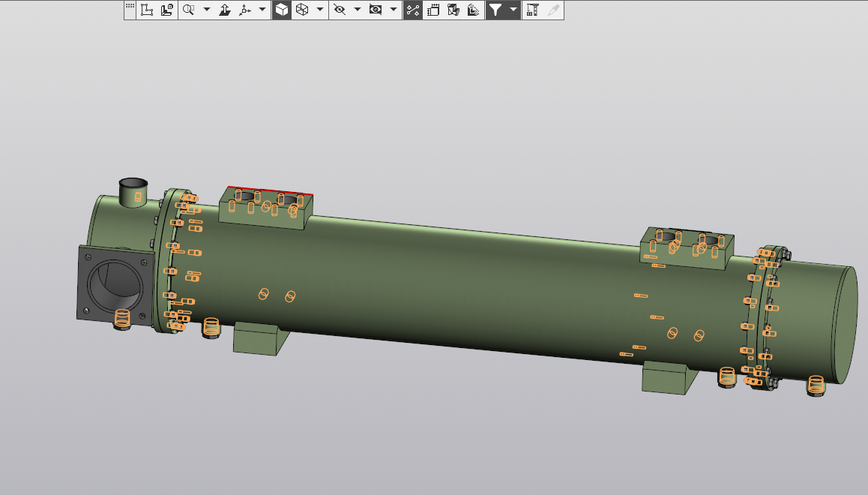Screen dimensions: 868x495
Task: Click the toolbar drag handle grip
Action: 130,7
